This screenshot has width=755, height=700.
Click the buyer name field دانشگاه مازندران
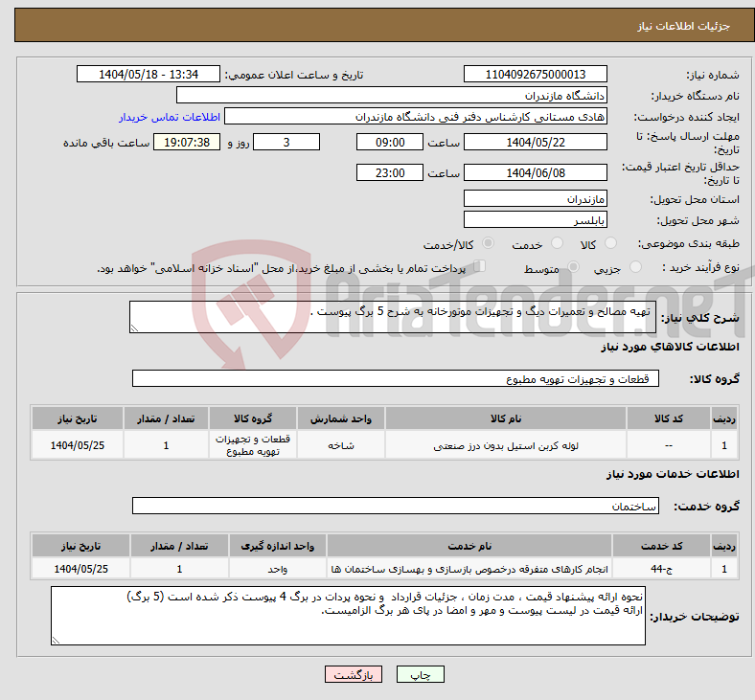392,95
